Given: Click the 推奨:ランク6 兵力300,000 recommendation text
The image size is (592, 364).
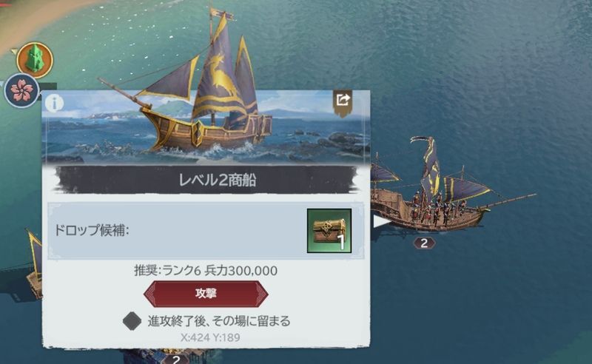Looking at the screenshot, I should tap(206, 270).
